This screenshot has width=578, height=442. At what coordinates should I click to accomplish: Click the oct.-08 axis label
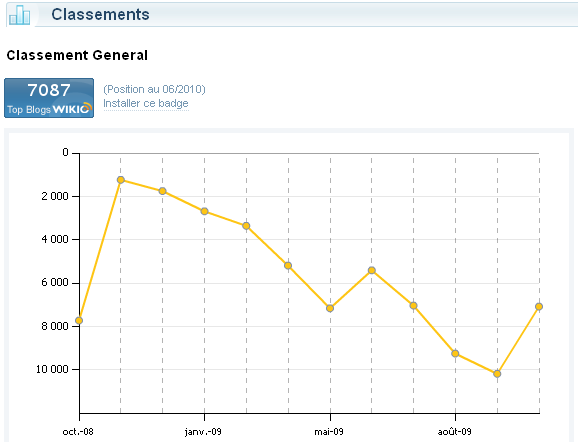point(78,432)
